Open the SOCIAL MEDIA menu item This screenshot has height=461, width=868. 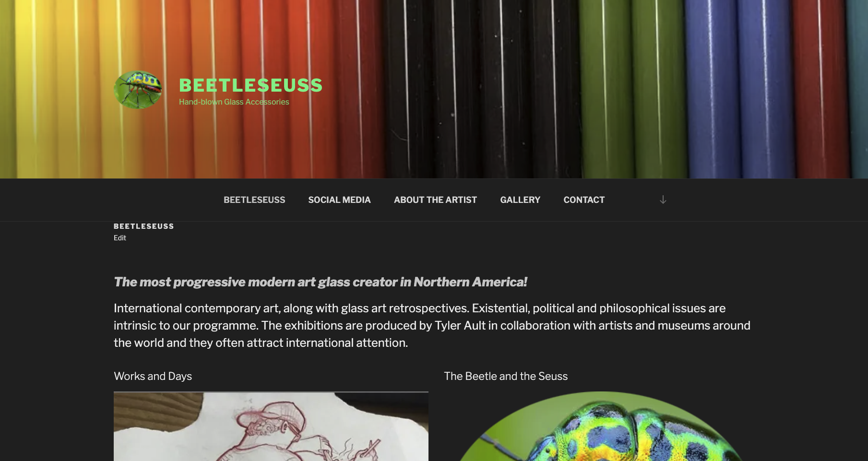click(339, 200)
